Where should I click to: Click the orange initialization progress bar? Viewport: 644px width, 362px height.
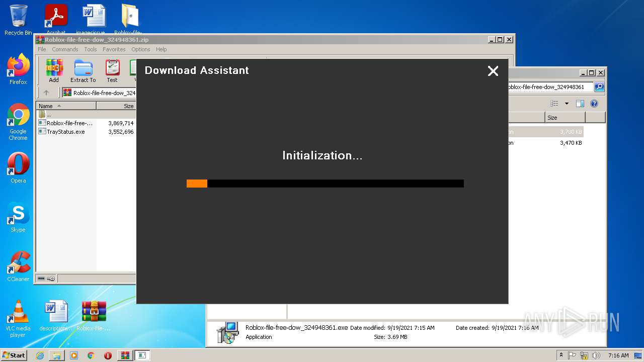tap(325, 184)
